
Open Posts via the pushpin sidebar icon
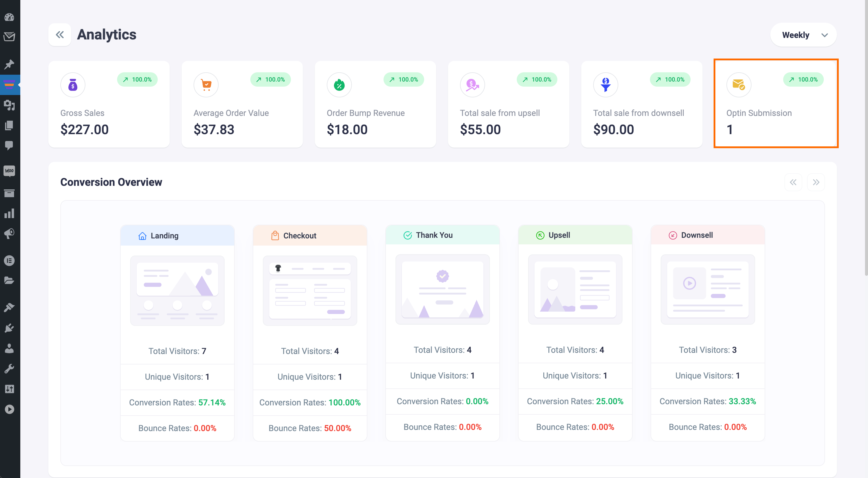(x=10, y=65)
